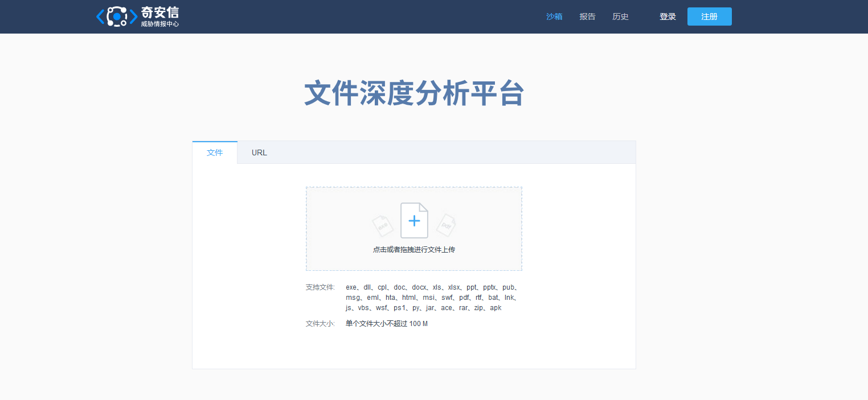Switch to the URL tab

click(x=259, y=152)
